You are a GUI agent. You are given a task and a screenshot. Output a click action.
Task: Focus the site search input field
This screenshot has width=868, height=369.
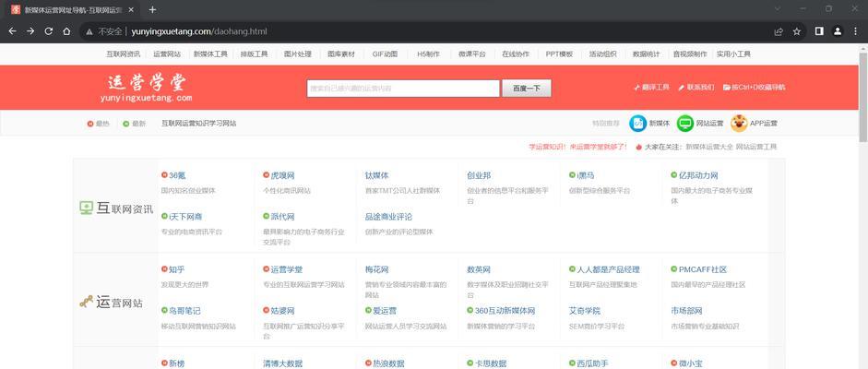pos(403,89)
